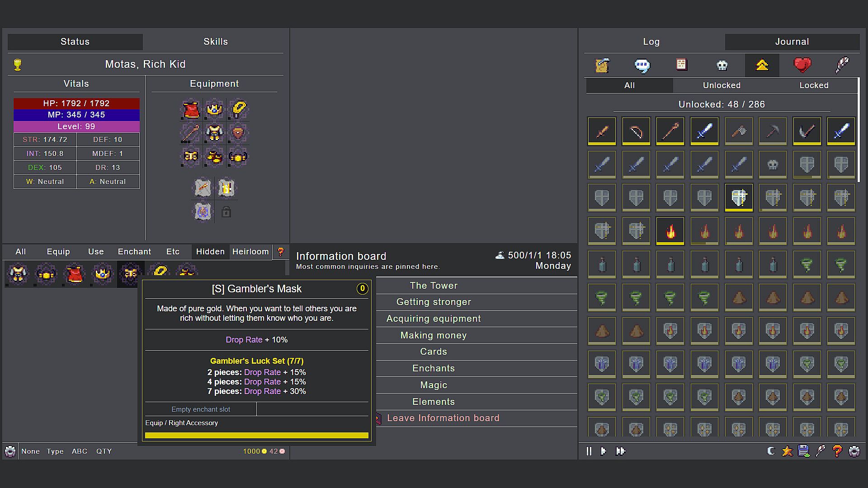
Task: Click the floppy disk save icon
Action: coord(804,451)
